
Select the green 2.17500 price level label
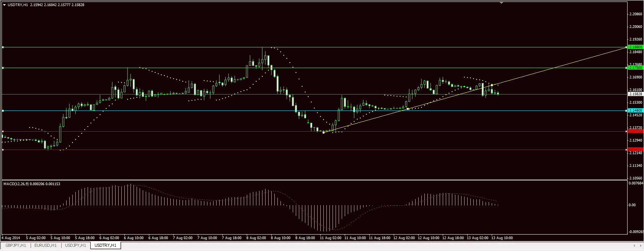pos(636,68)
